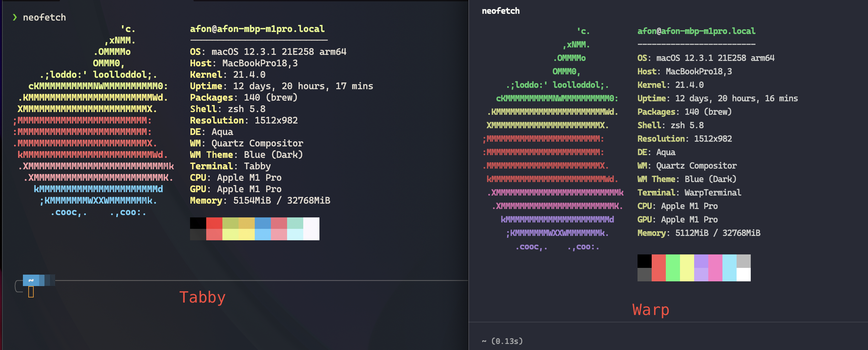
Task: Click the neofetch command text in Tabby
Action: [x=44, y=17]
